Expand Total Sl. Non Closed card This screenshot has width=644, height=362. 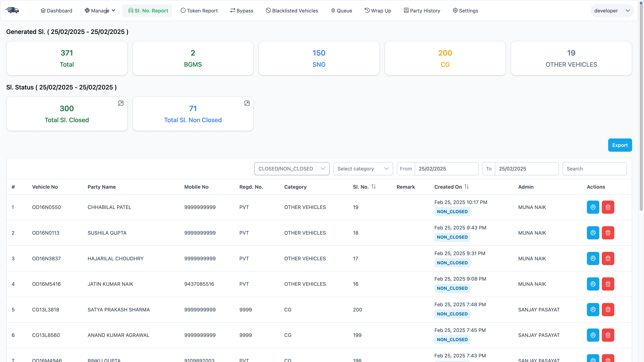[x=246, y=103]
